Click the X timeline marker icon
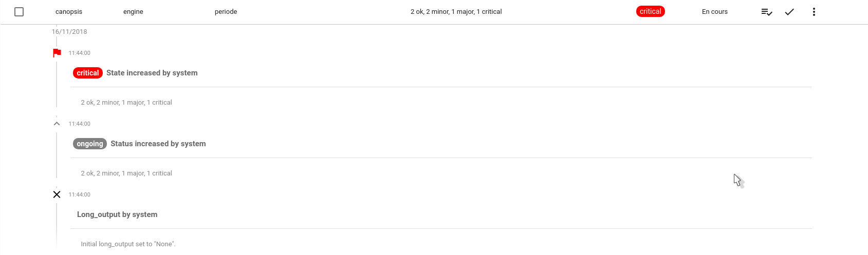The width and height of the screenshot is (868, 255). [57, 194]
